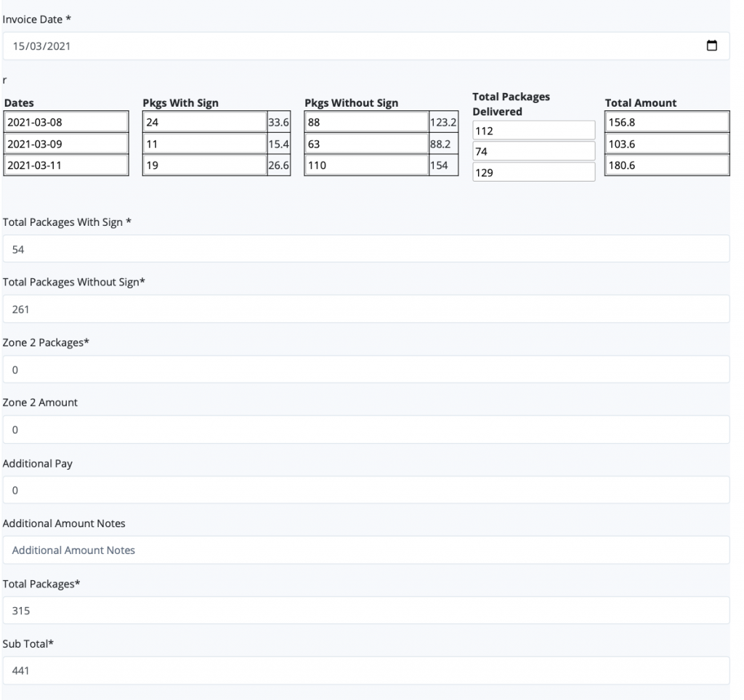The image size is (744, 700).
Task: Click the 123.2 amount beside 88
Action: click(x=443, y=123)
